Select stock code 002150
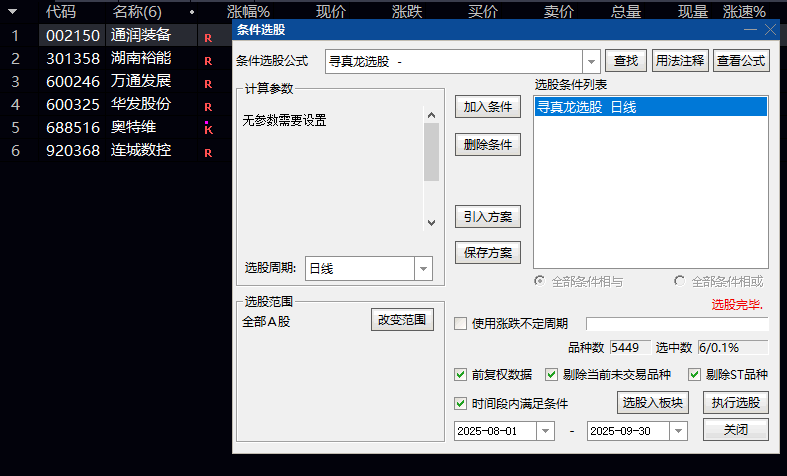This screenshot has width=787, height=476. [x=73, y=36]
